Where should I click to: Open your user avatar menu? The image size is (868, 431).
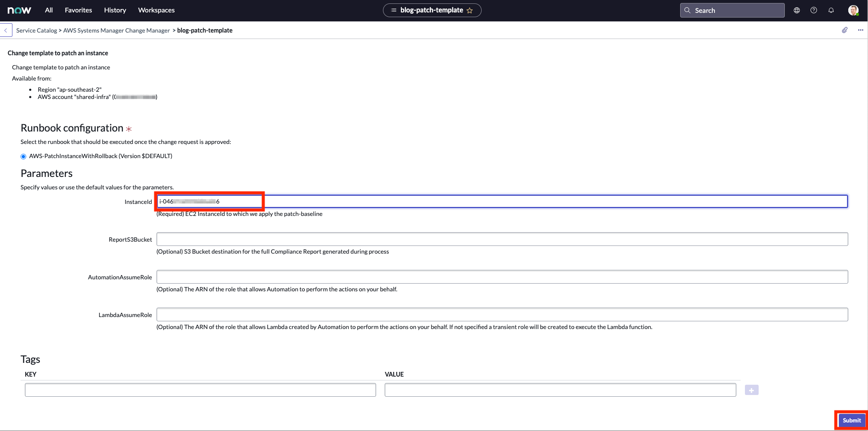(x=853, y=10)
